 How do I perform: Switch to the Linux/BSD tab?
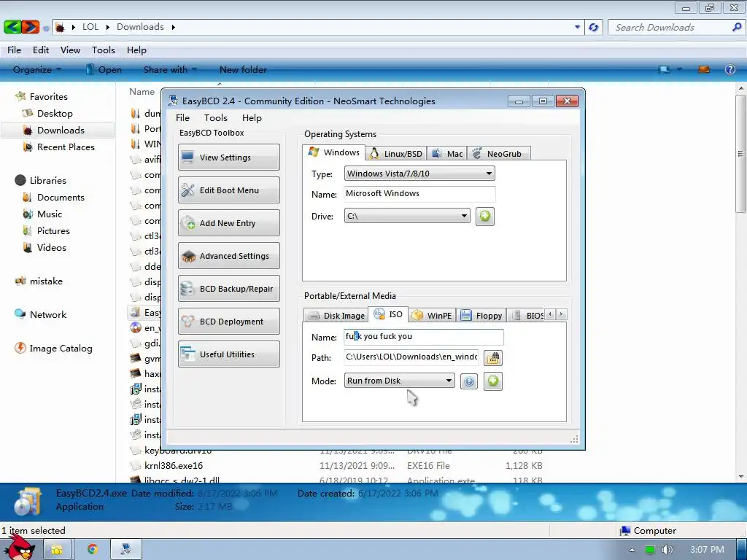(396, 153)
